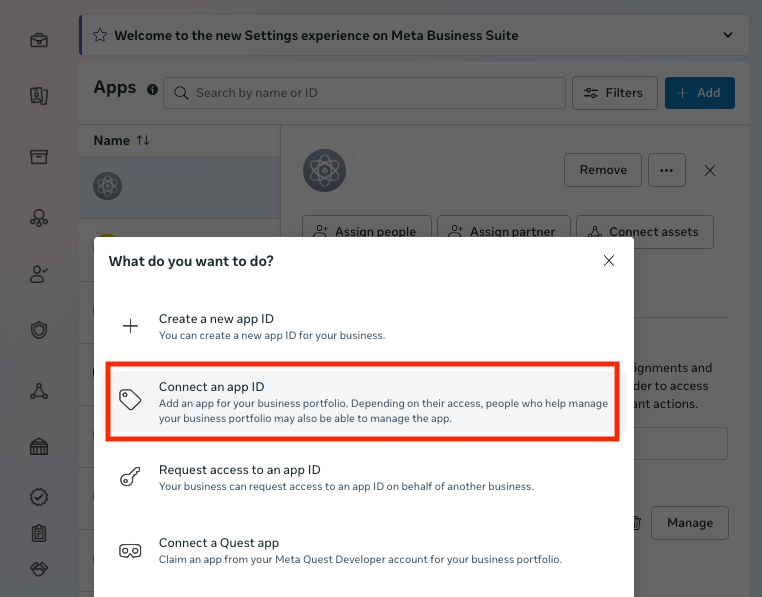Open the Filters button
The image size is (762, 597).
[615, 93]
